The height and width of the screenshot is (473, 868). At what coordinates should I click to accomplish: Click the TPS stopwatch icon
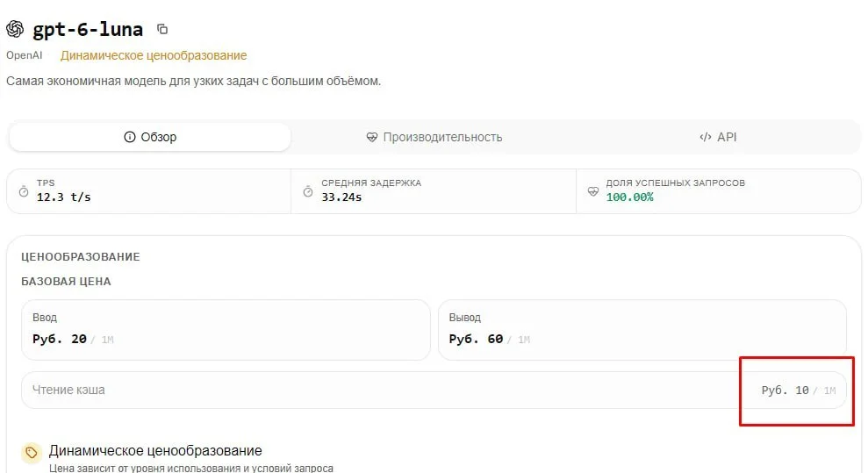(23, 191)
